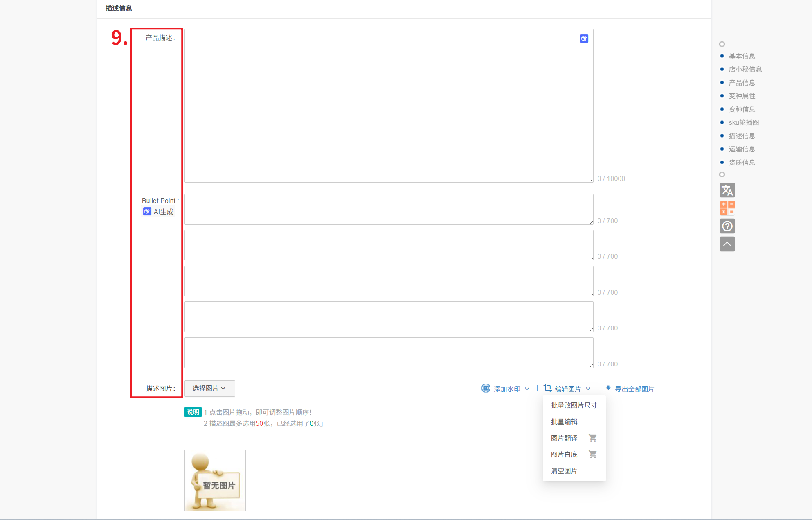This screenshot has width=812, height=520.
Task: Navigate to 基本信息 in side navigation
Action: (x=742, y=56)
